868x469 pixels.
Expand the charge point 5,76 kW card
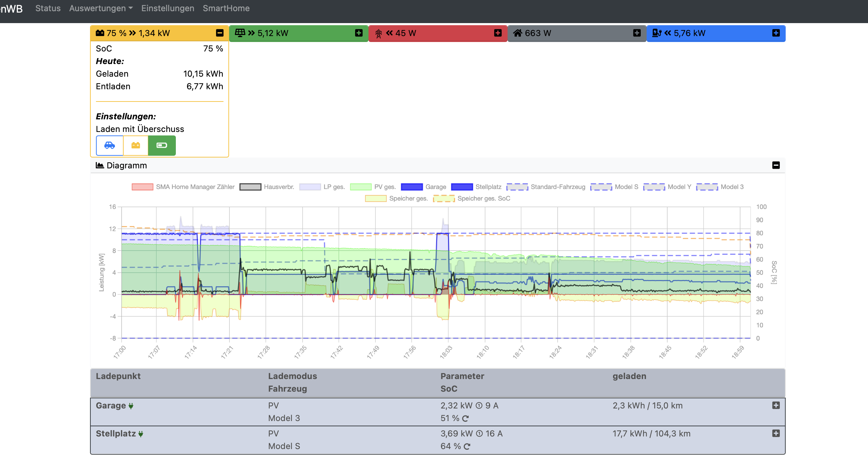pos(776,33)
